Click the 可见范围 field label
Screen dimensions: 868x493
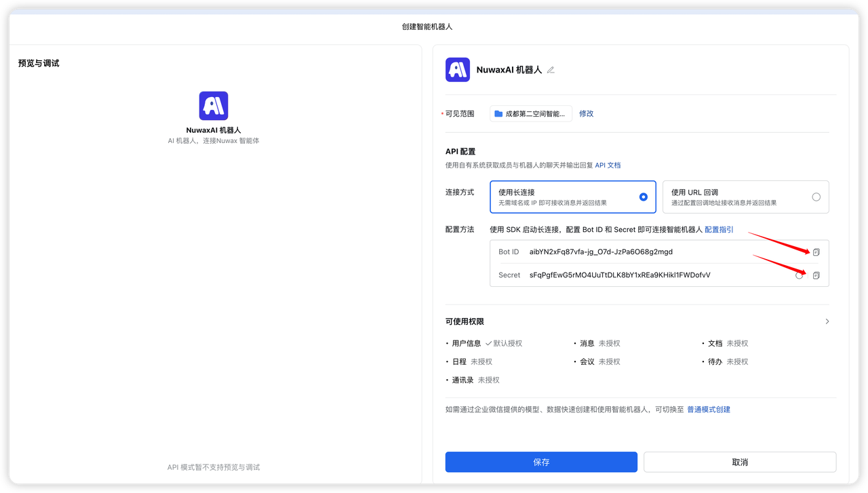(460, 114)
